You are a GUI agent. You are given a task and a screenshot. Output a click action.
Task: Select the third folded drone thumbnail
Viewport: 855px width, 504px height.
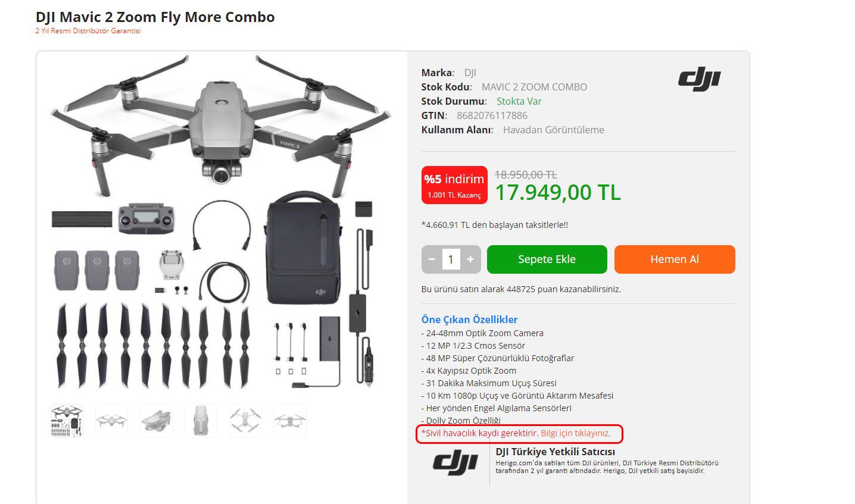pos(156,421)
